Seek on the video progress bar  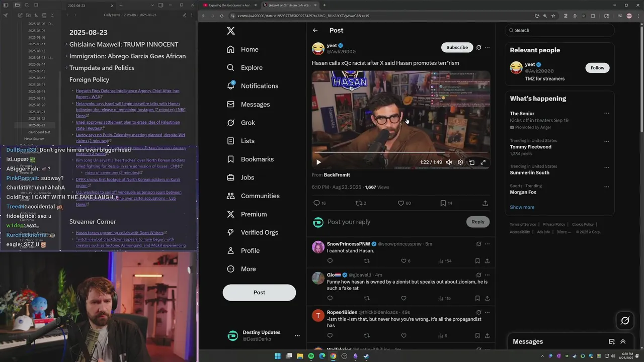coord(401,153)
